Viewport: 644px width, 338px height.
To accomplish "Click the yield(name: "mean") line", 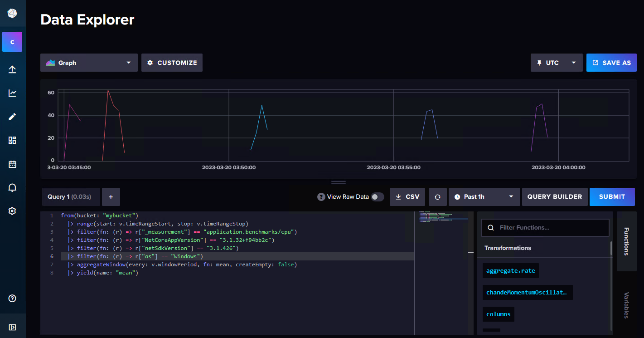I will click(103, 273).
